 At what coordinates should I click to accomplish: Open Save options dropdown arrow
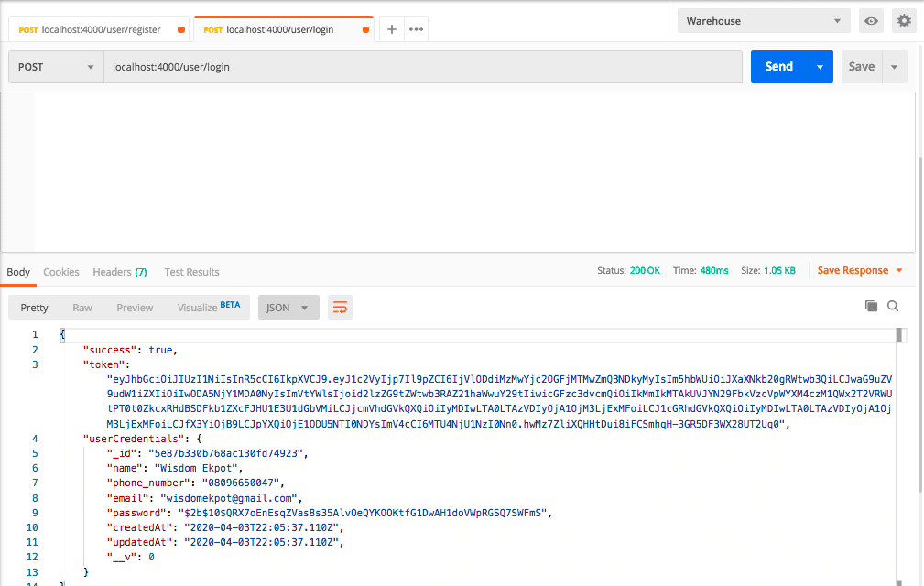[894, 67]
